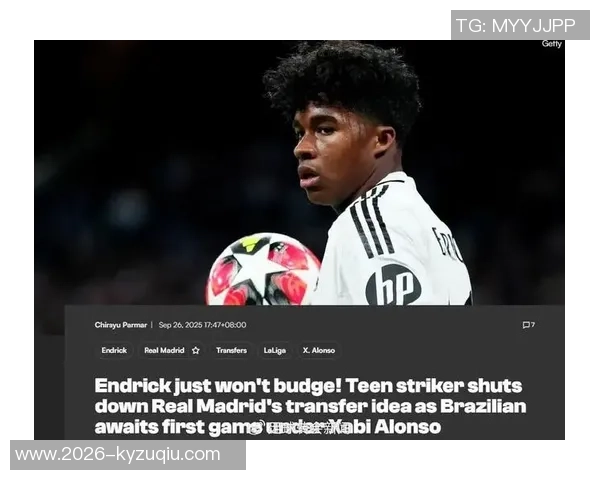
Task: Click the three-stripe shoulder logo
Action: (371, 222)
